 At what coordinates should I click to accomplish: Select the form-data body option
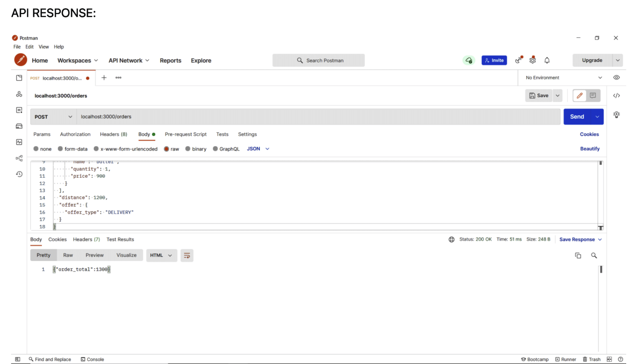point(73,149)
